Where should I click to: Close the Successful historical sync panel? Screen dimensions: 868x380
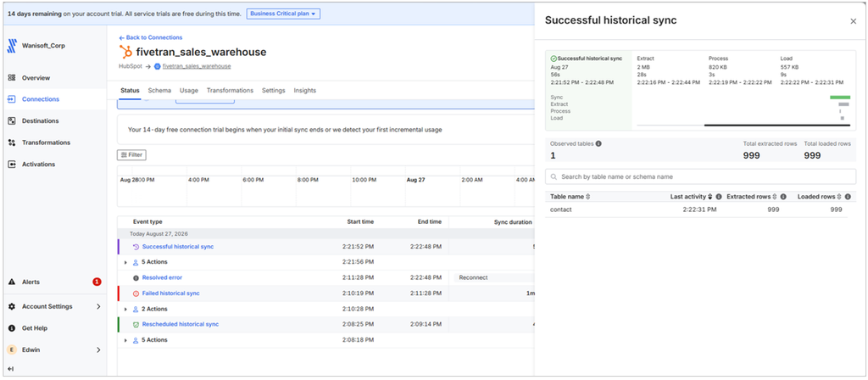coord(853,21)
